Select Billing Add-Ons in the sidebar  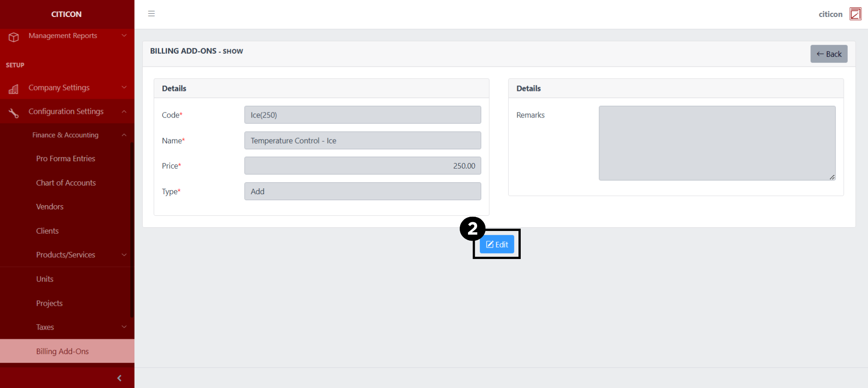click(62, 351)
